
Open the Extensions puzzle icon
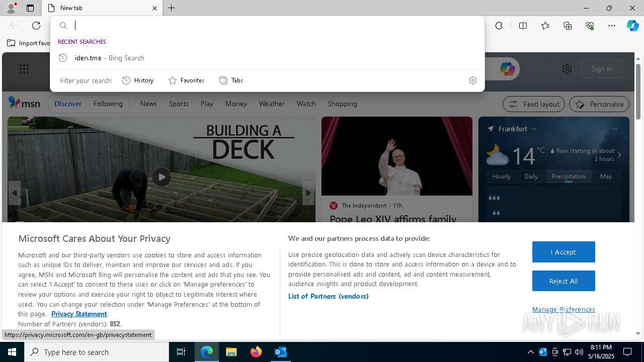499,26
